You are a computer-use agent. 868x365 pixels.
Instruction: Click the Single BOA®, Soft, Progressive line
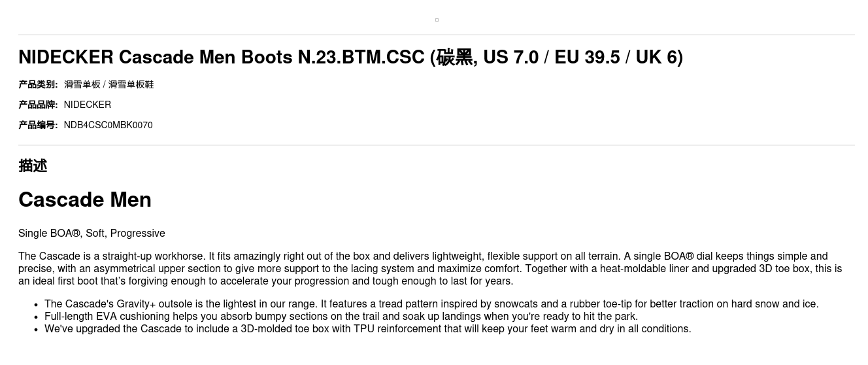pyautogui.click(x=92, y=234)
